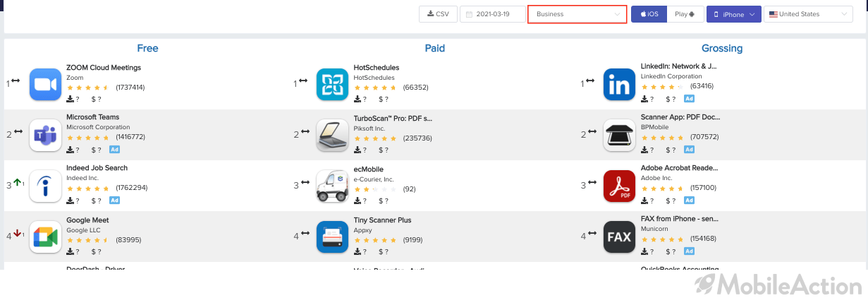The width and height of the screenshot is (868, 298).
Task: Open the Business category dropdown
Action: pos(577,14)
